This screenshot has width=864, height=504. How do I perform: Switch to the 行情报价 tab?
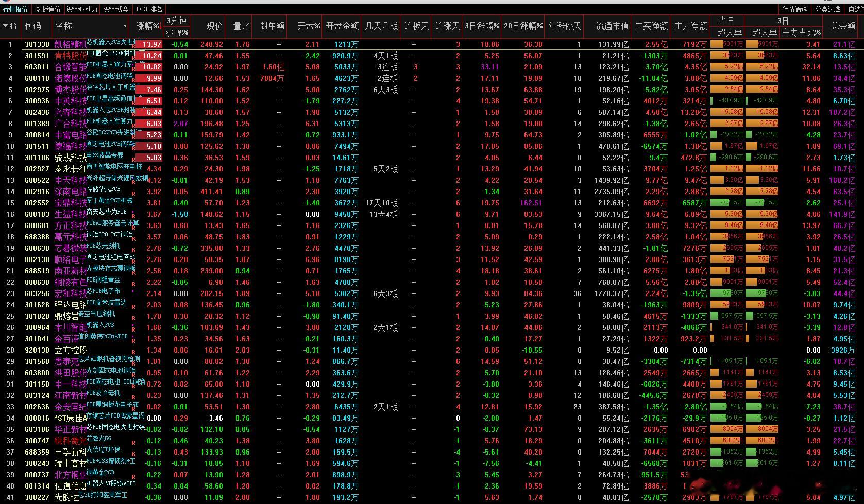tap(15, 9)
